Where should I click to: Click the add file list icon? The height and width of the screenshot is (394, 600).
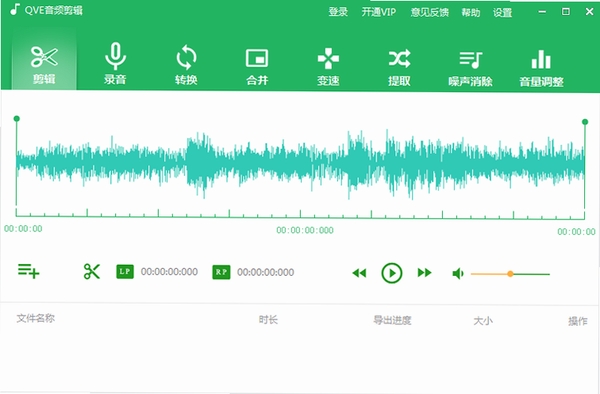click(x=28, y=271)
